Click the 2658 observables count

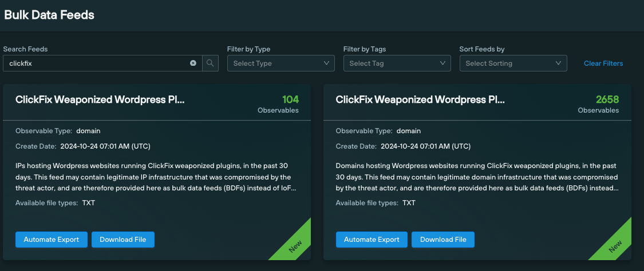pyautogui.click(x=607, y=99)
